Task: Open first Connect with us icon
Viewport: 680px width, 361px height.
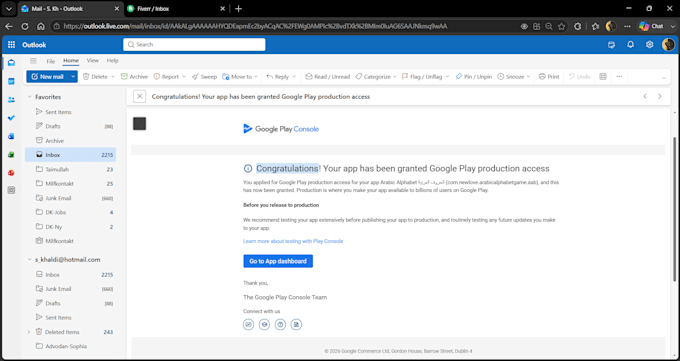Action: click(248, 324)
